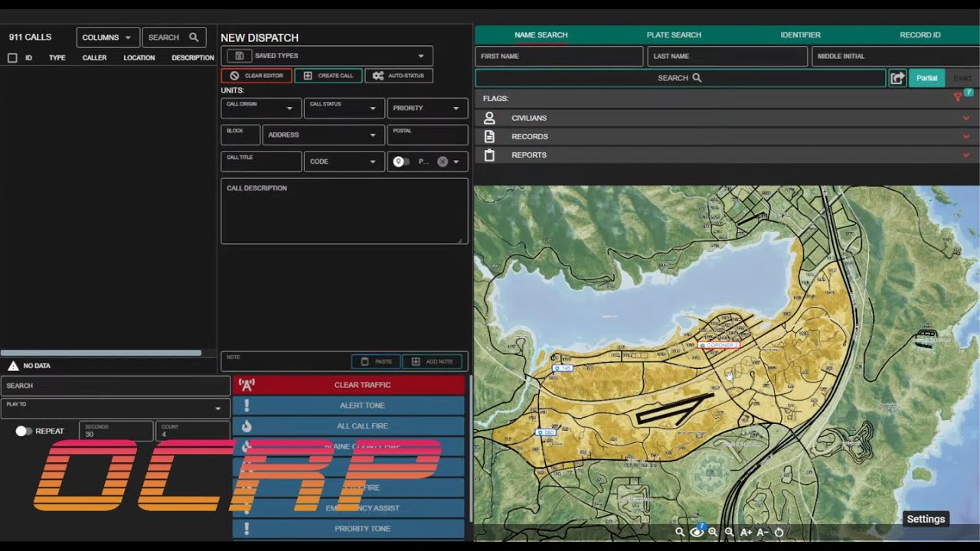This screenshot has height=551, width=980.
Task: Click the Priority Tone button
Action: 348,529
